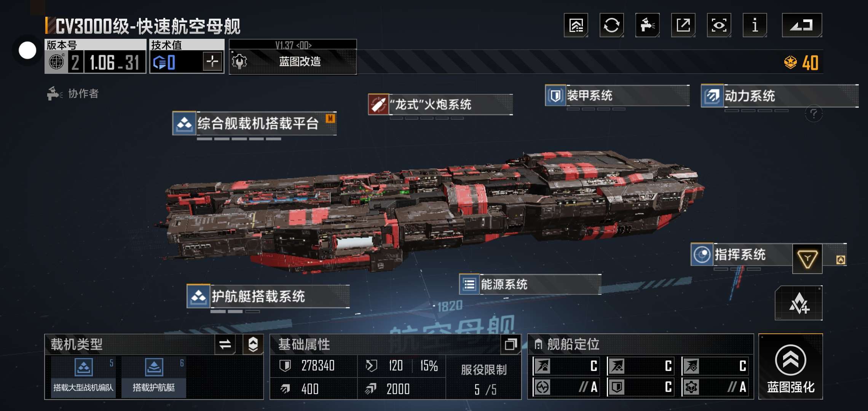
Task: Open the info "i" icon
Action: (x=755, y=25)
